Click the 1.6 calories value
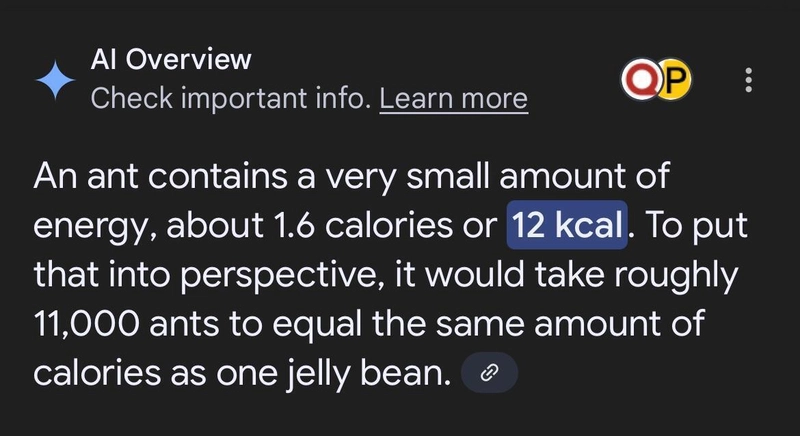 (x=363, y=225)
